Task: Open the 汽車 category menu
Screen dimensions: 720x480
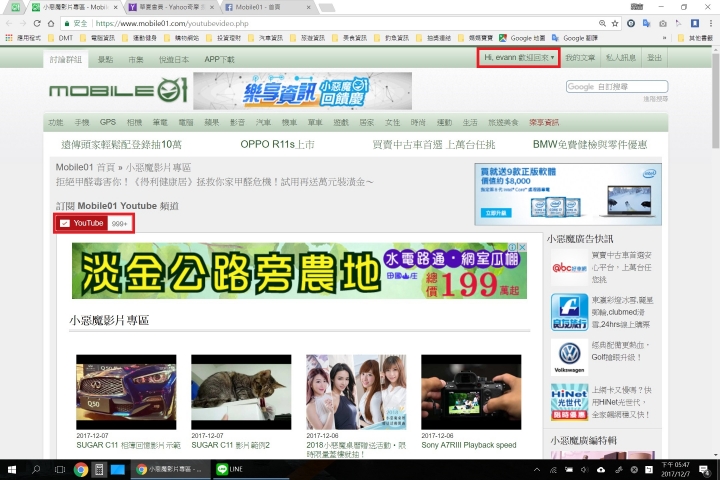Action: pos(263,123)
